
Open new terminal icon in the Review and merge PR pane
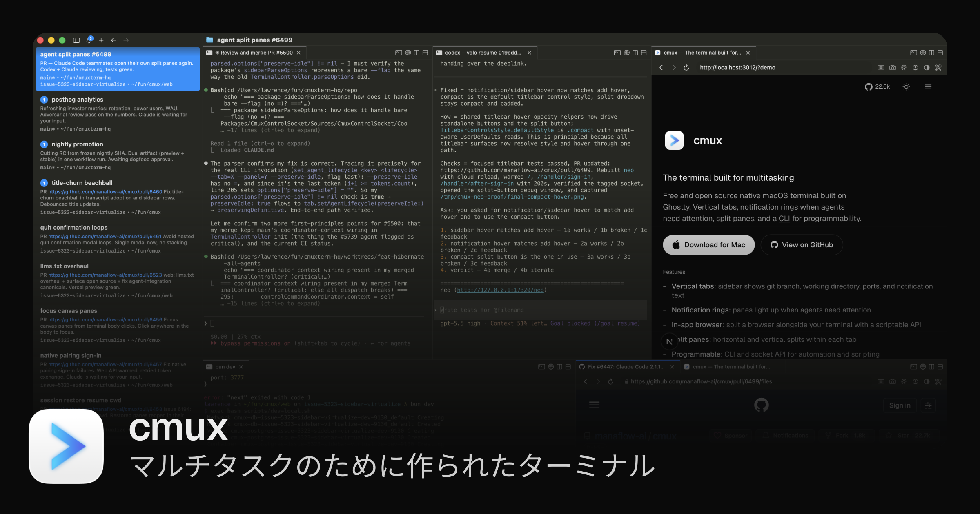pyautogui.click(x=399, y=53)
